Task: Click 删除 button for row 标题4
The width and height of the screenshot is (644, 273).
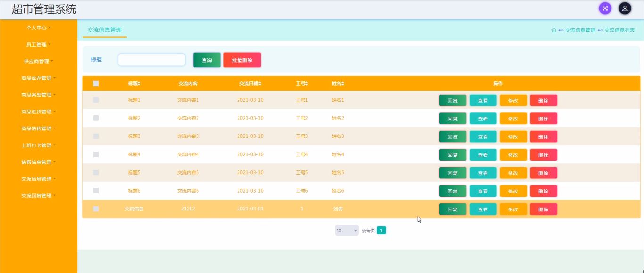Action: click(x=543, y=155)
